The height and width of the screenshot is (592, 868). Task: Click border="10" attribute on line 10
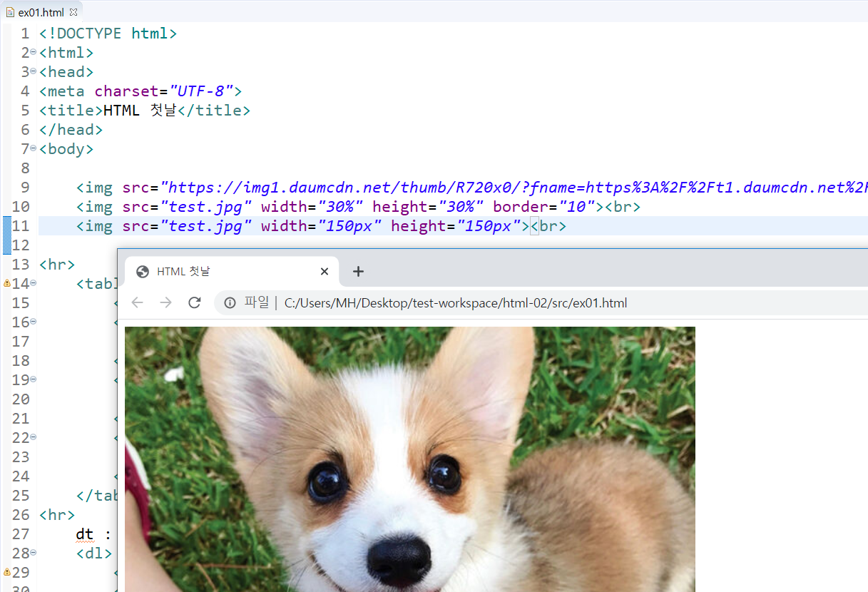coord(544,206)
